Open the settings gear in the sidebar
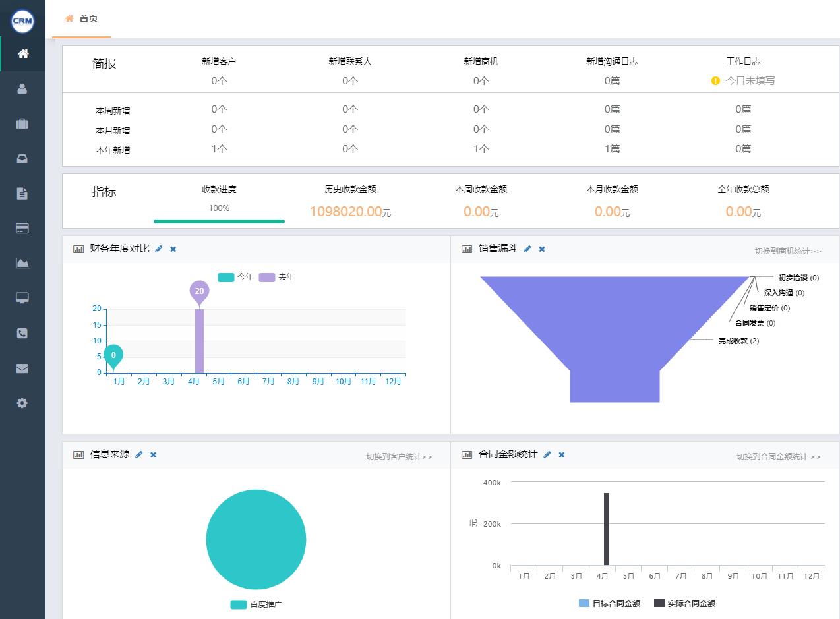The image size is (840, 619). click(x=22, y=403)
